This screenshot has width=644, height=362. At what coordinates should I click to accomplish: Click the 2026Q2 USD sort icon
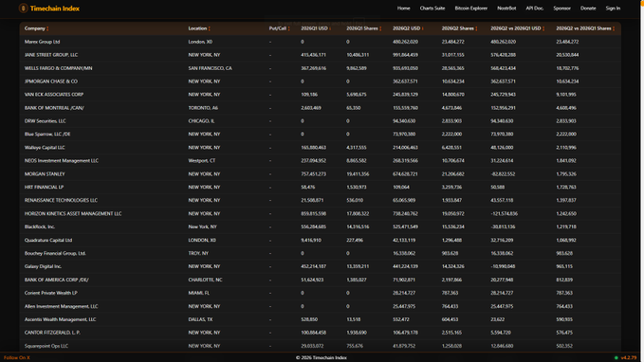(x=423, y=28)
